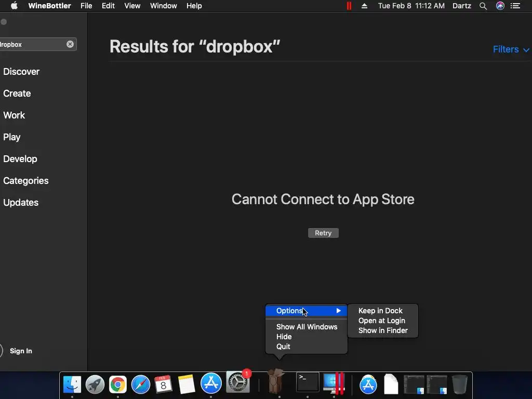Viewport: 532px width, 399px height.
Task: Open App Store icon left of System Preferences
Action: tap(211, 384)
